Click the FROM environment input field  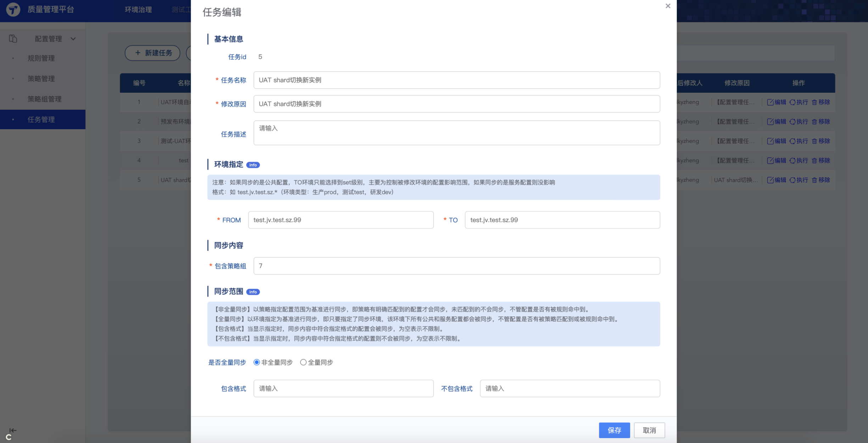340,220
